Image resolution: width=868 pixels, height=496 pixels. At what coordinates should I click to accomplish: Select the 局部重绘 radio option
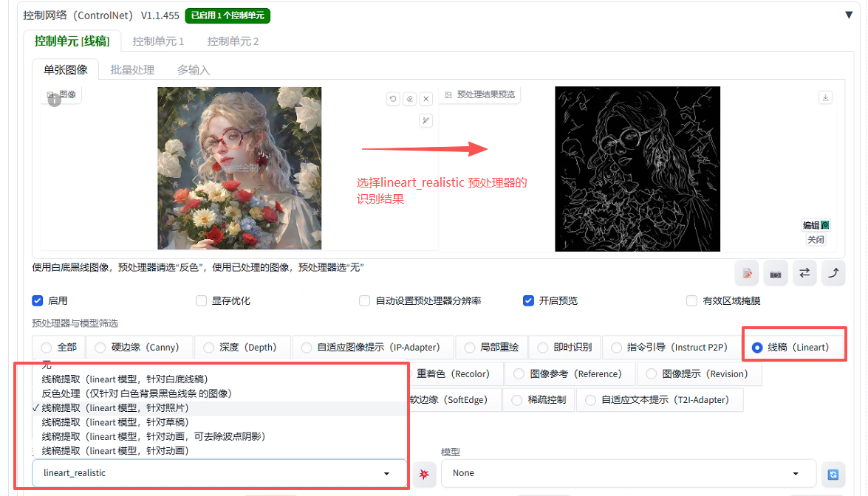pos(491,347)
